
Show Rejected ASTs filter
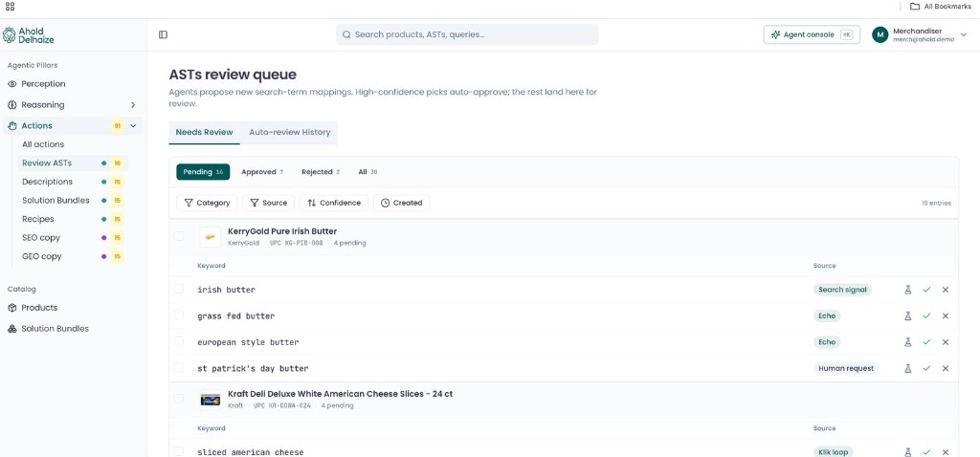tap(321, 172)
